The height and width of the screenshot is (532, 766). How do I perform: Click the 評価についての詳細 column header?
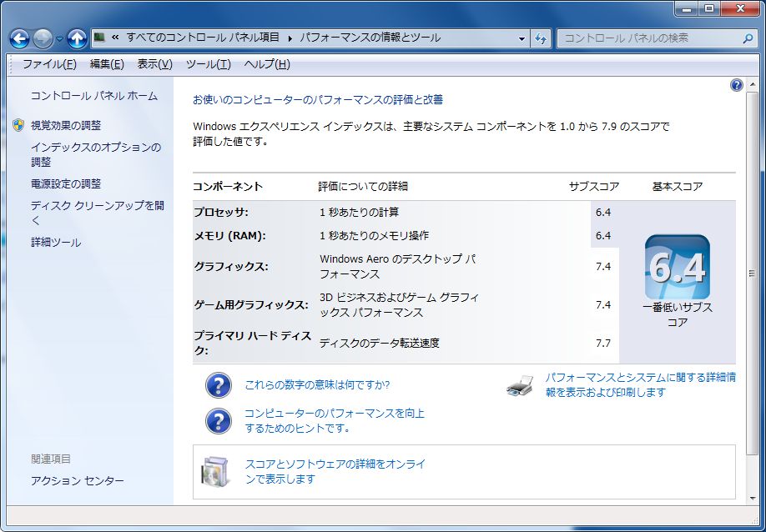[x=363, y=187]
